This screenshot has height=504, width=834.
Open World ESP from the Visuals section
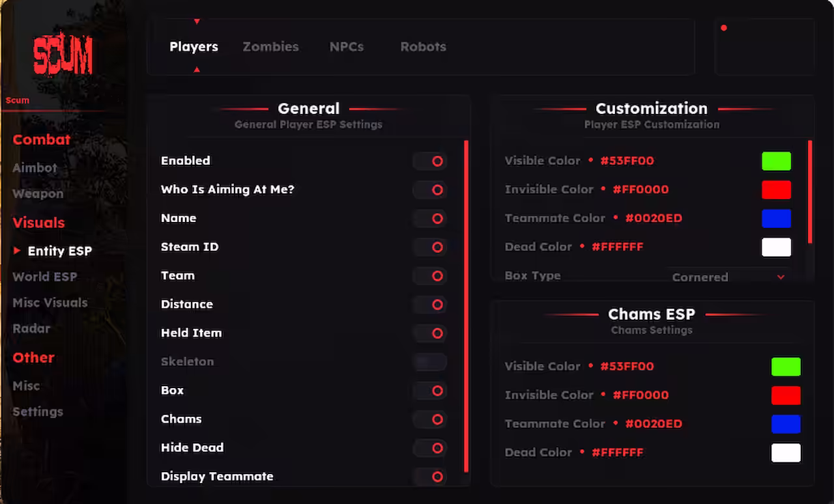pos(44,277)
